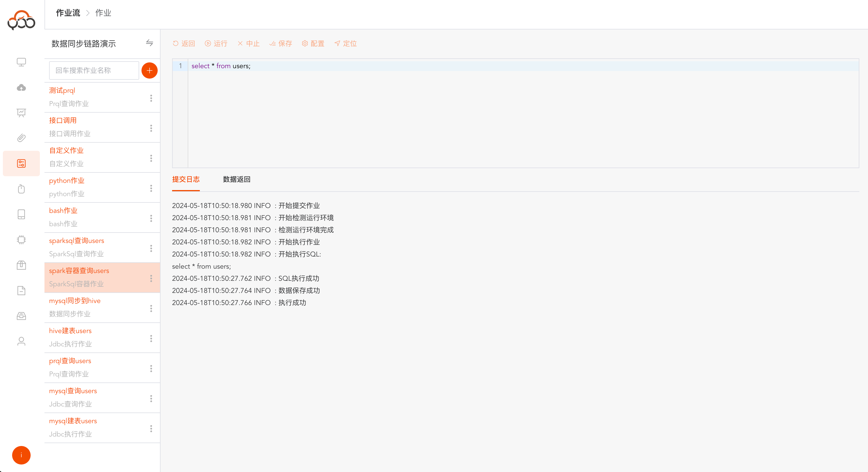Click the orange info button at bottom-left
868x472 pixels.
21,455
